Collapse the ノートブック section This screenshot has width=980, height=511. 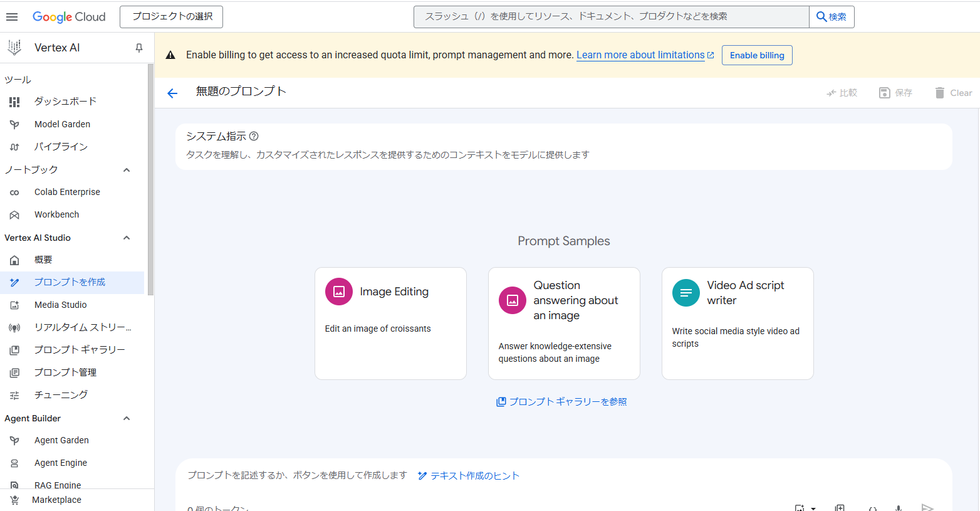click(x=127, y=170)
